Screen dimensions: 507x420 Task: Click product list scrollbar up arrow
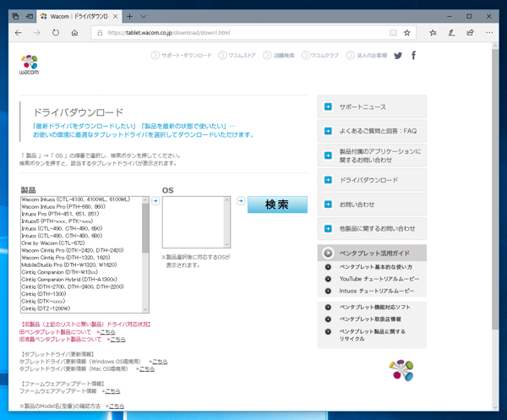pyautogui.click(x=145, y=200)
